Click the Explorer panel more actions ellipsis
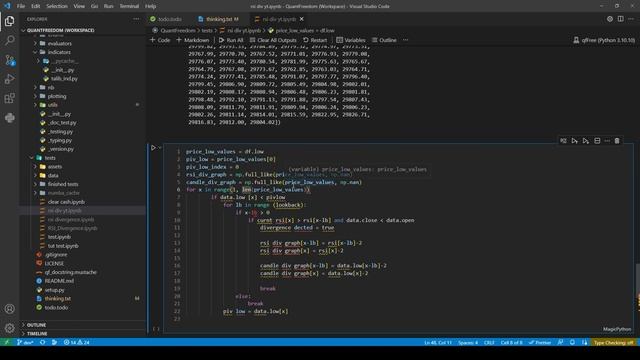Image resolution: width=640 pixels, height=360 pixels. click(136, 19)
